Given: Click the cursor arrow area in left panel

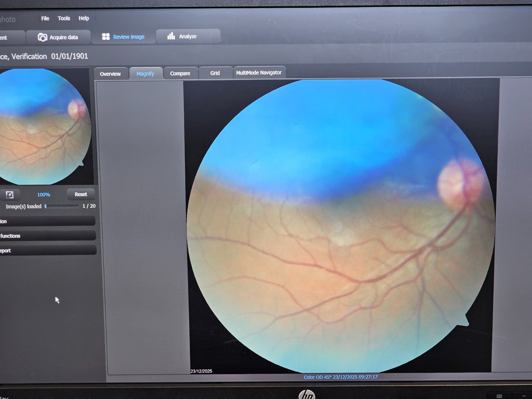Looking at the screenshot, I should tap(57, 300).
